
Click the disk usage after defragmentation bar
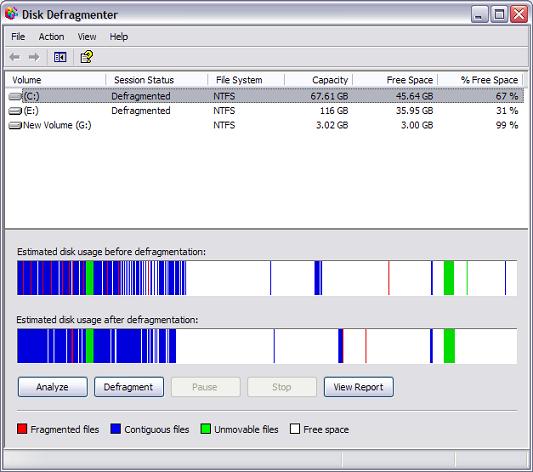[x=267, y=346]
